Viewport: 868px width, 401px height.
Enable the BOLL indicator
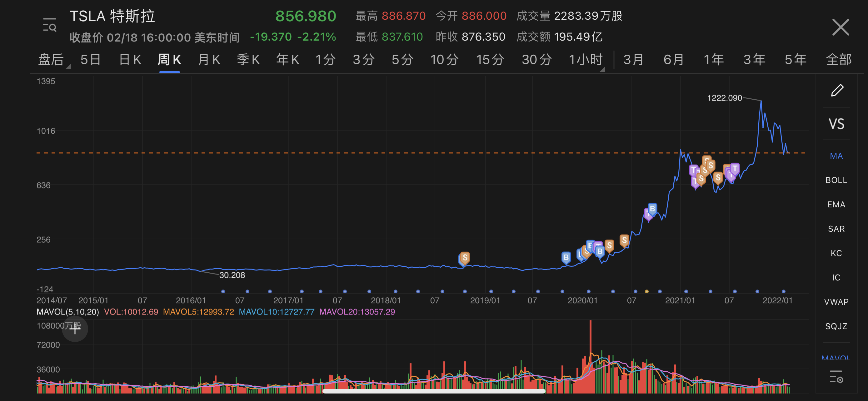pyautogui.click(x=836, y=180)
